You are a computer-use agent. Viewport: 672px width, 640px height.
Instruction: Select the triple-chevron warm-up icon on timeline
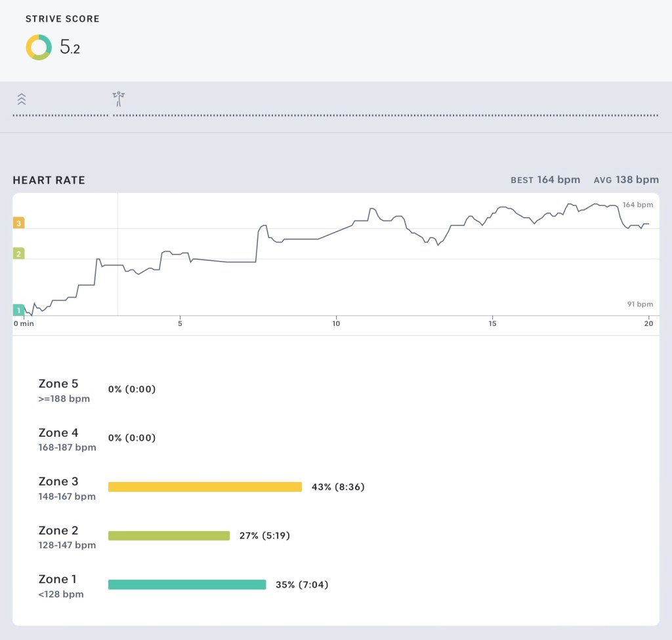click(x=22, y=98)
